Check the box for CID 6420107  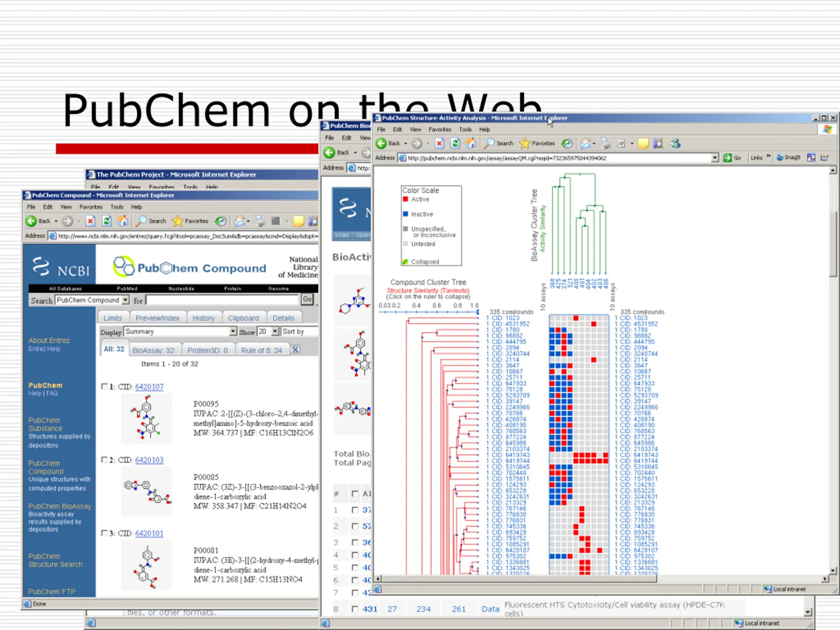[104, 386]
